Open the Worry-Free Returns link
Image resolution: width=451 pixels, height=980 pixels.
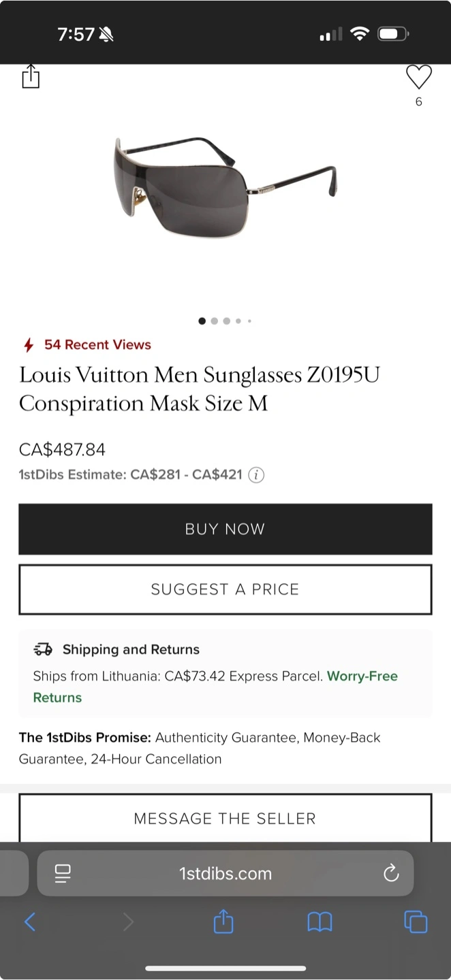(x=362, y=676)
